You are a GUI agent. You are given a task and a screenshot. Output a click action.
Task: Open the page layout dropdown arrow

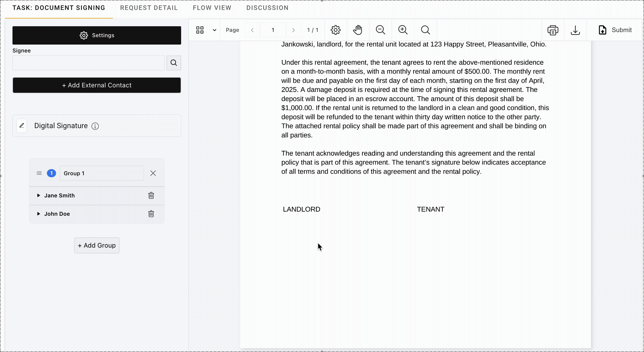point(214,30)
